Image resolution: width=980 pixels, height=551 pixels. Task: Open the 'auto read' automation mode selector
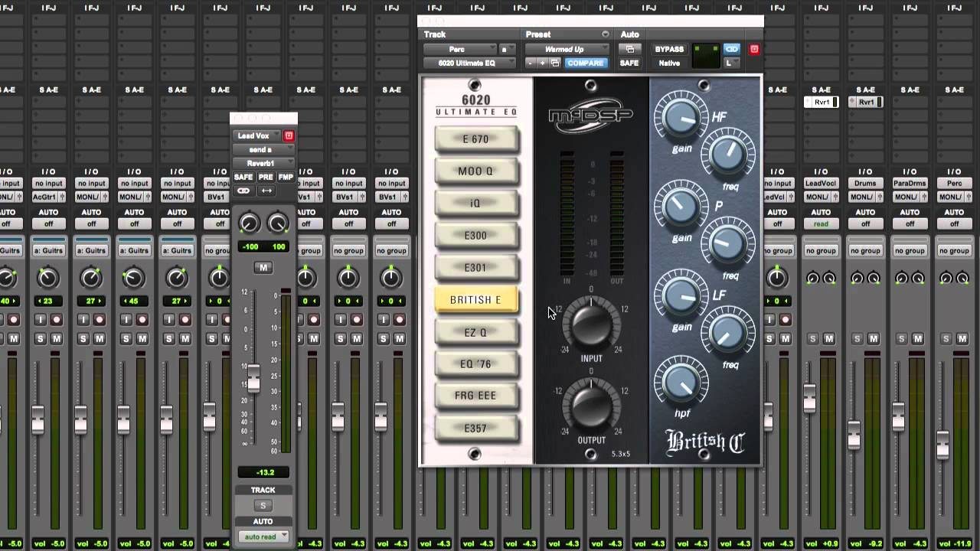point(263,536)
